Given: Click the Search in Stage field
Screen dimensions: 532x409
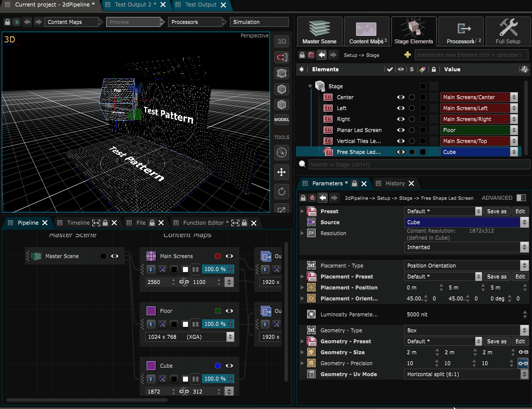Looking at the screenshot, I should [x=419, y=164].
